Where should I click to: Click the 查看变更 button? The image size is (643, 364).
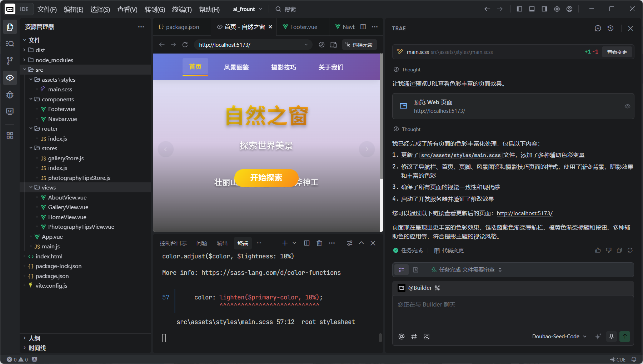click(x=617, y=52)
